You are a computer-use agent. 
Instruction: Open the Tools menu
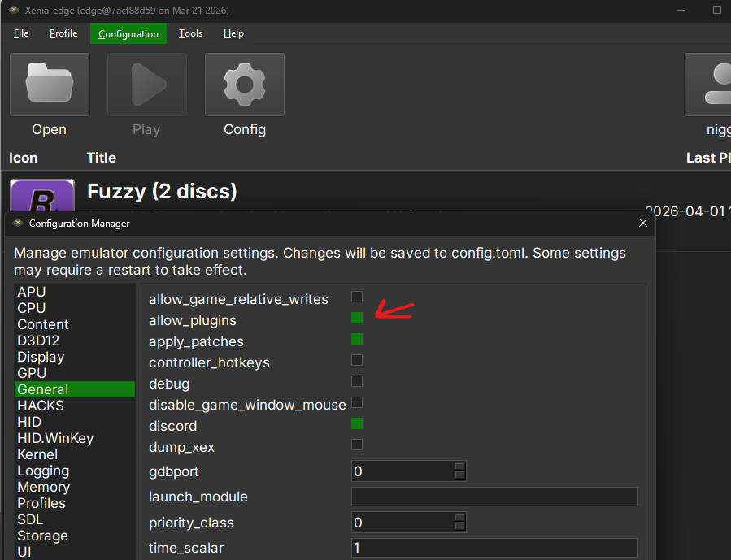(x=190, y=33)
